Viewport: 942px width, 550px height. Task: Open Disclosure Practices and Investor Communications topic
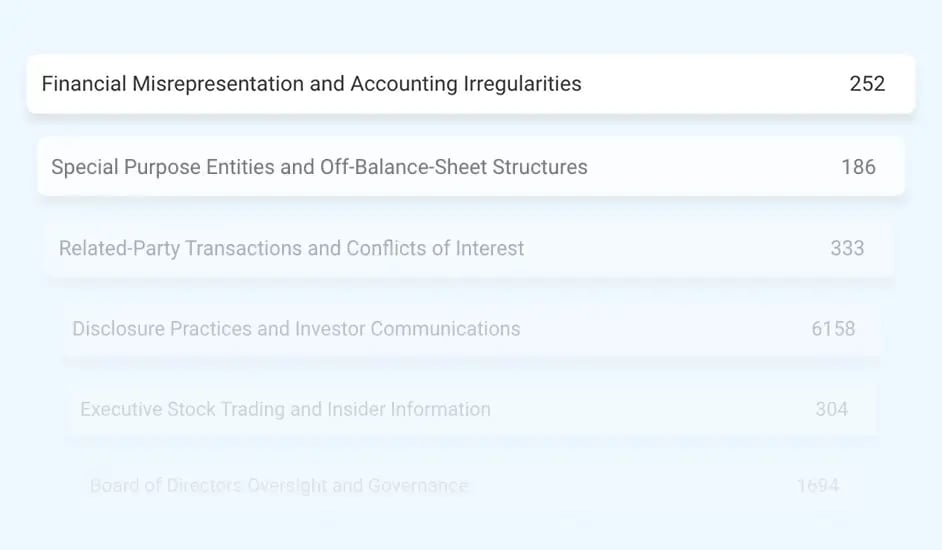coord(296,329)
